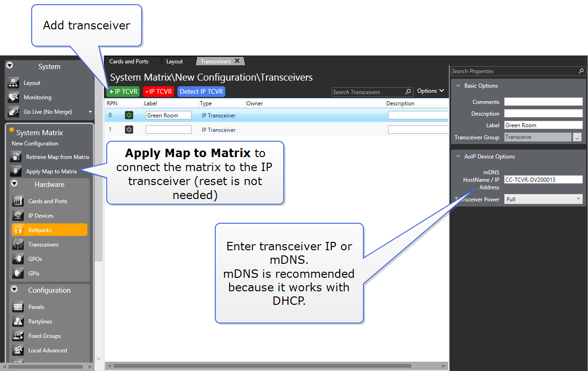Click the green gear icon for Green Room
Screen dimensions: 588x371
click(129, 115)
